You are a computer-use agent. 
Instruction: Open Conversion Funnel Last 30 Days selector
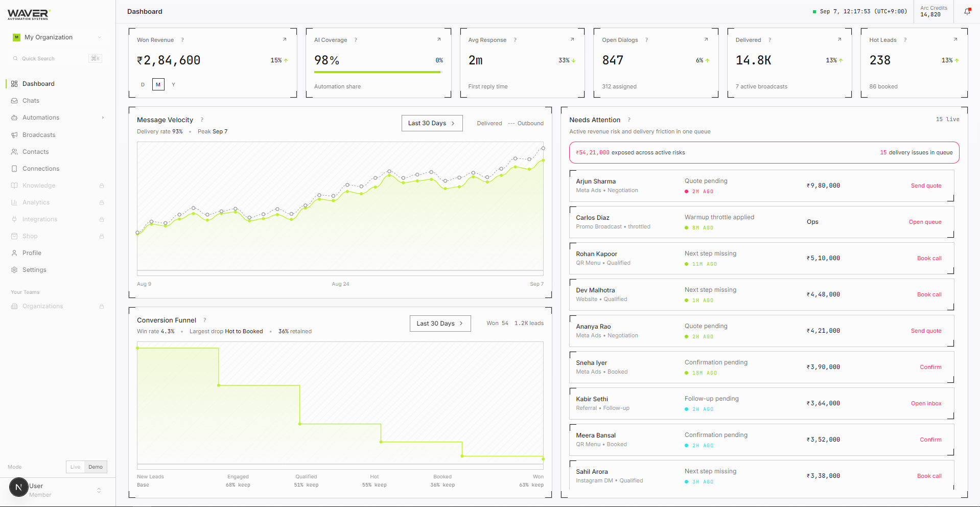point(440,324)
